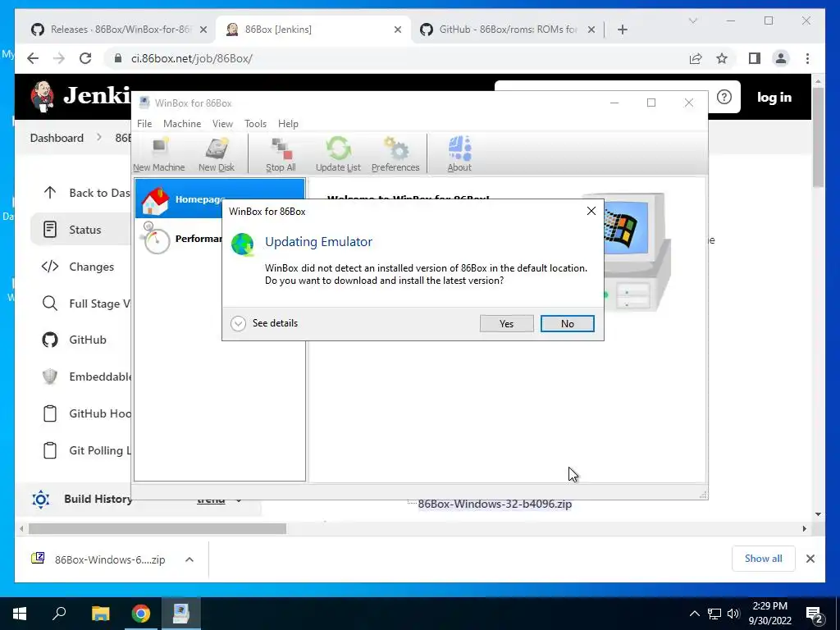The width and height of the screenshot is (840, 630).
Task: Expand download item options chevron
Action: (x=189, y=559)
